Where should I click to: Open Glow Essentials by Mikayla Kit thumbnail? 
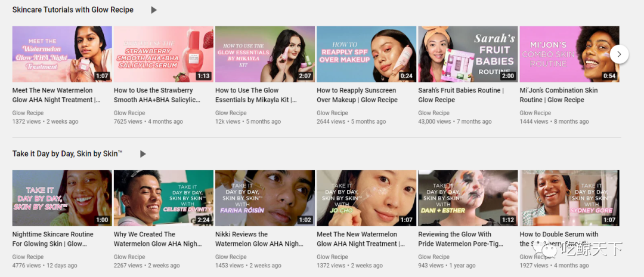[265, 54]
